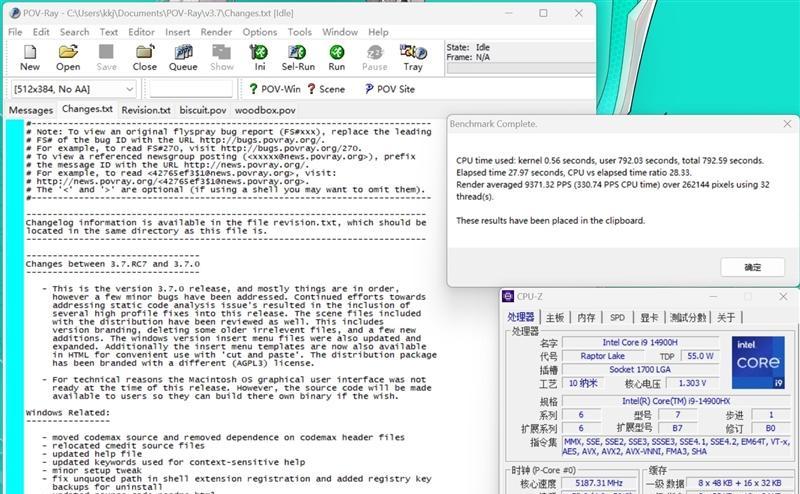Switch to the Messages tab
Viewport: 800px width, 494px height.
click(x=31, y=110)
